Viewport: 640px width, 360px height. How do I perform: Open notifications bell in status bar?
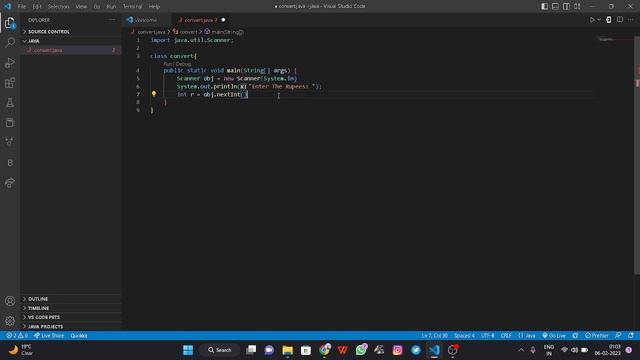(x=631, y=336)
